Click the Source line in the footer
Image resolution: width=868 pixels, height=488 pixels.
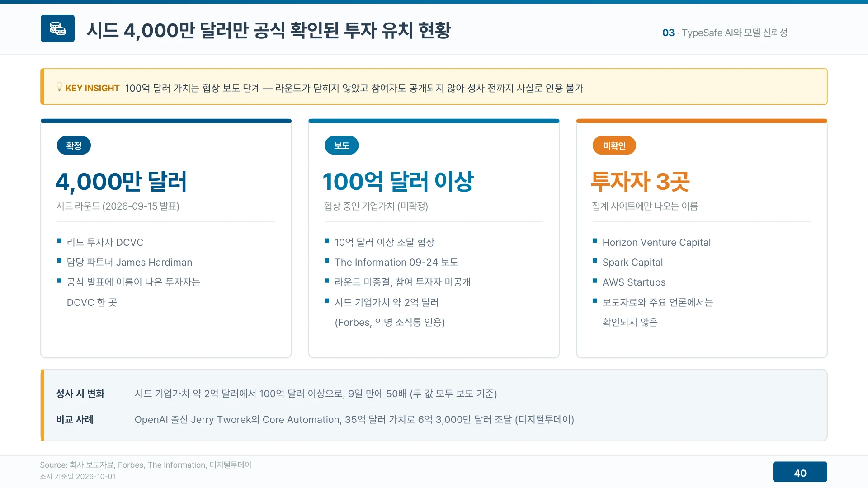pyautogui.click(x=146, y=465)
